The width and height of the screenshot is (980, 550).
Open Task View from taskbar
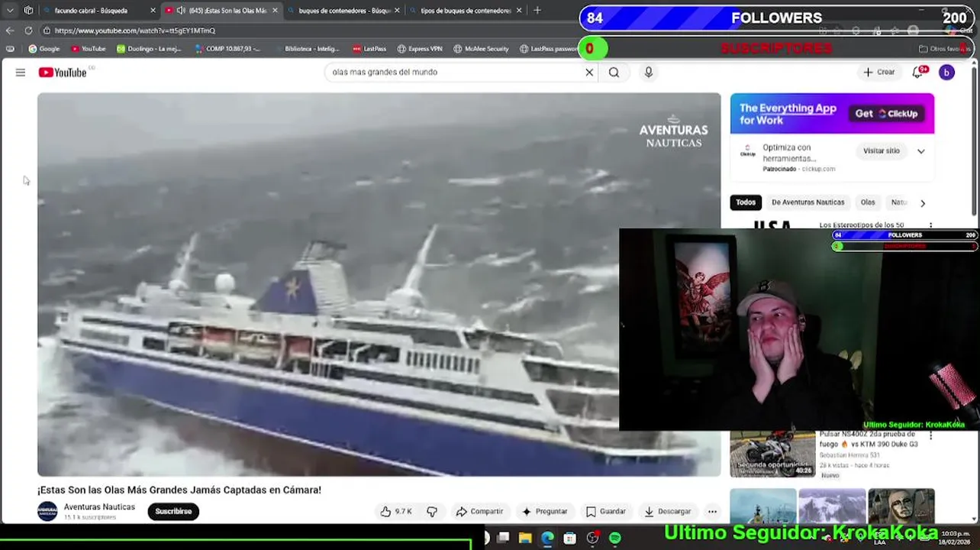[x=503, y=539]
